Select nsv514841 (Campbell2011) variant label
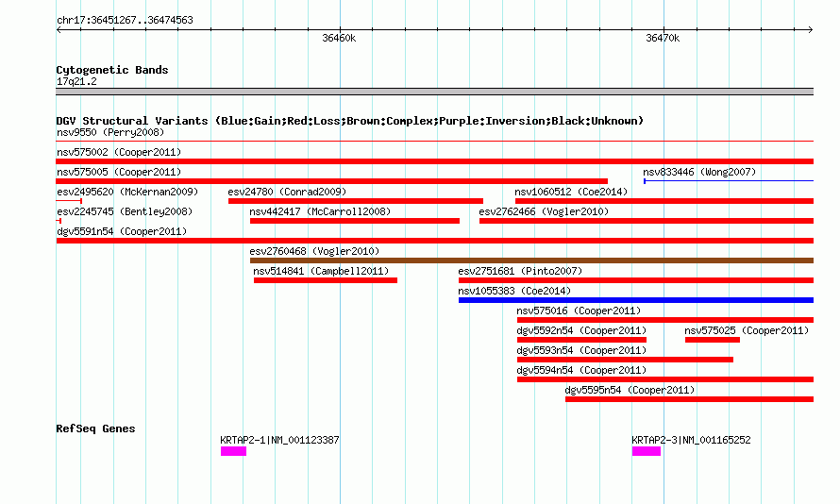 (322, 271)
